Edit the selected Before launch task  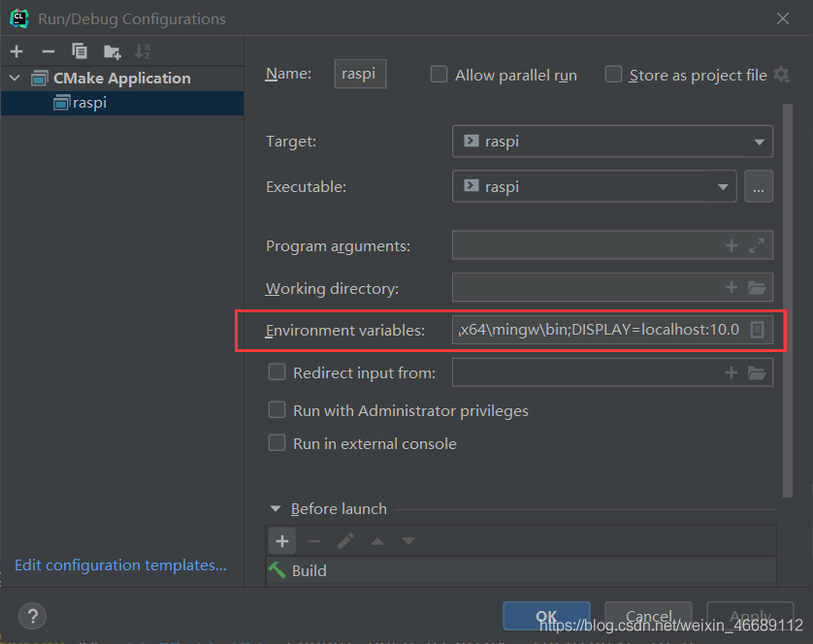345,541
